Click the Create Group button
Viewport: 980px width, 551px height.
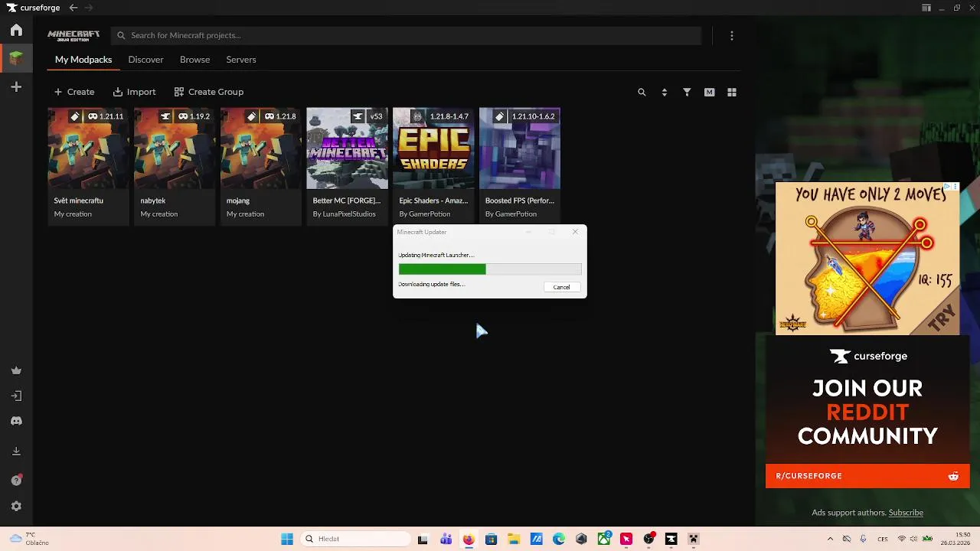coord(209,92)
